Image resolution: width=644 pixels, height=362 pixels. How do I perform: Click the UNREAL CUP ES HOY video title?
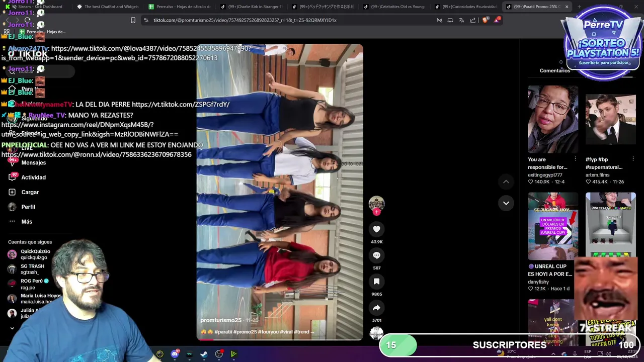[x=550, y=270]
